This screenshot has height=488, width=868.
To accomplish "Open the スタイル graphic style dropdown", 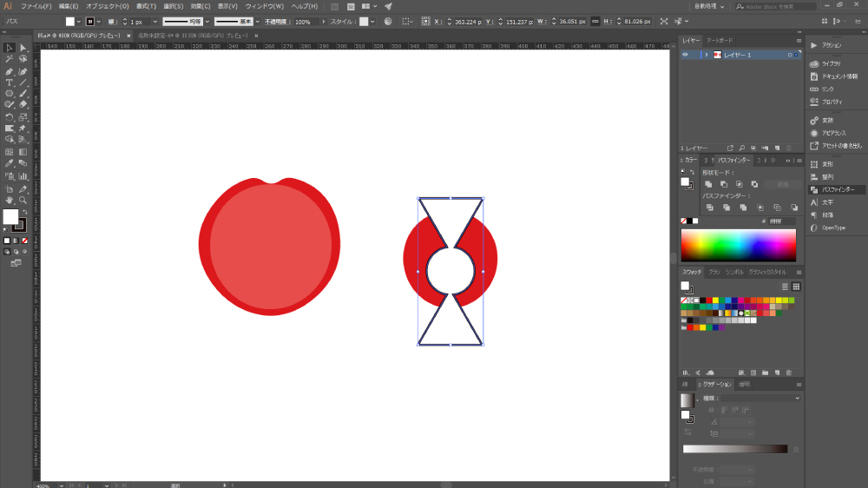I will (372, 22).
